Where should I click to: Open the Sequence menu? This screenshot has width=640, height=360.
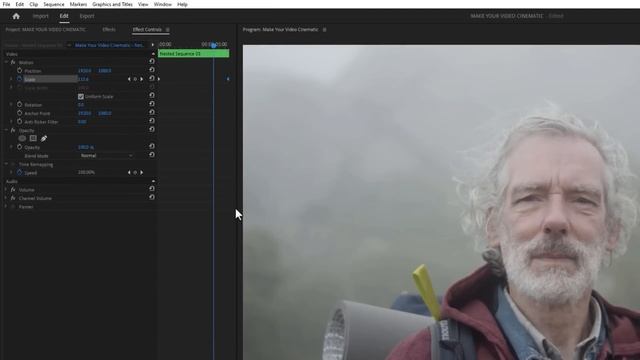[54, 4]
